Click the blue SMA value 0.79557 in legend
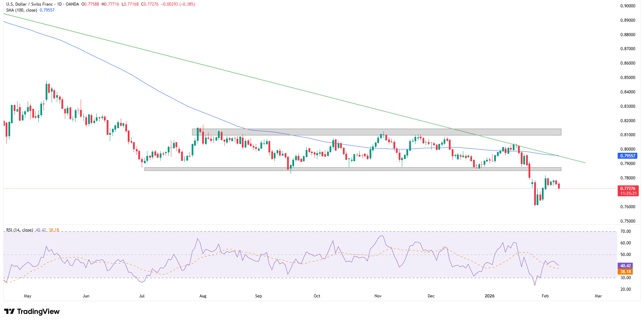Screen dimensions: 644x322 tap(48, 10)
